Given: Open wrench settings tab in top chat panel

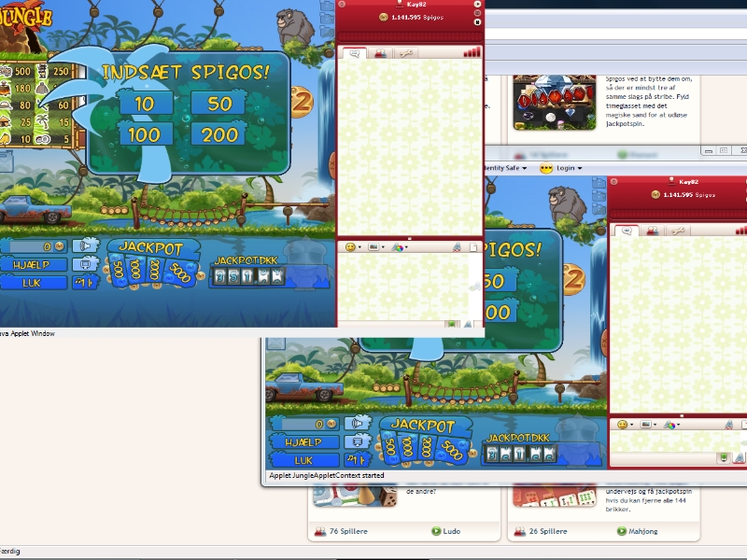Looking at the screenshot, I should click(405, 53).
